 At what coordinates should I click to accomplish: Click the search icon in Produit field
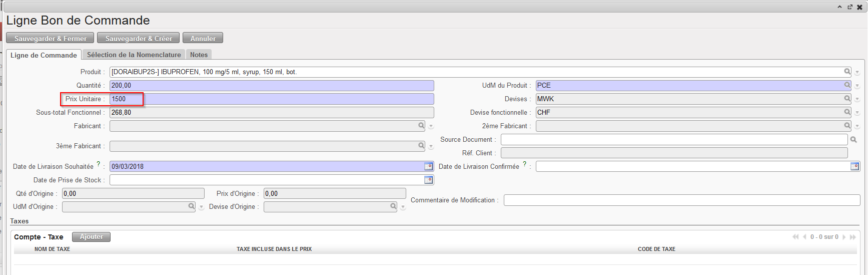[847, 72]
